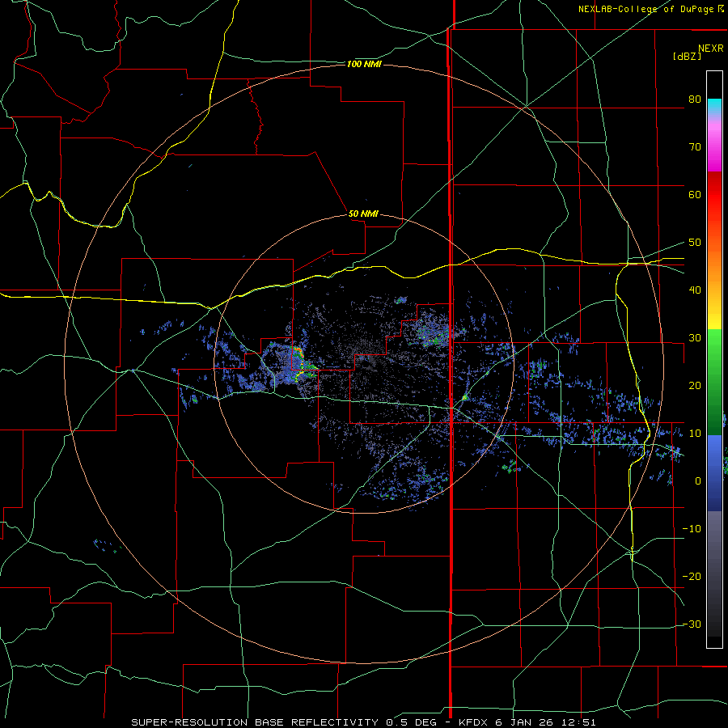Click the 50 NMI range ring label
The height and width of the screenshot is (728, 728).
pos(363,214)
